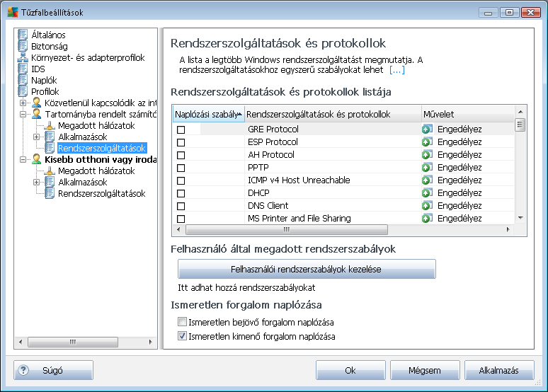Image resolution: width=548 pixels, height=392 pixels.
Task: Click the Mégsem button
Action: point(425,370)
